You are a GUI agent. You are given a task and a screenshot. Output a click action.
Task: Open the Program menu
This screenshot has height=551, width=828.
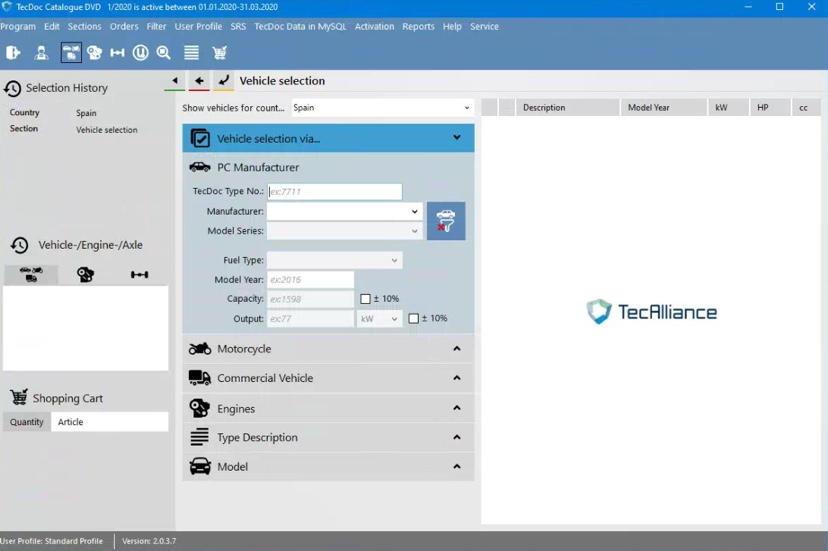point(18,26)
